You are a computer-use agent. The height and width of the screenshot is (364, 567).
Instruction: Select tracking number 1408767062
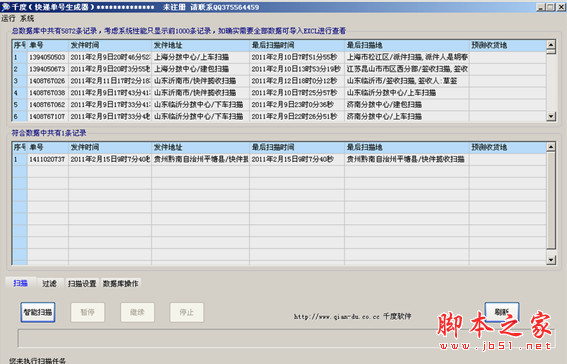(x=47, y=105)
